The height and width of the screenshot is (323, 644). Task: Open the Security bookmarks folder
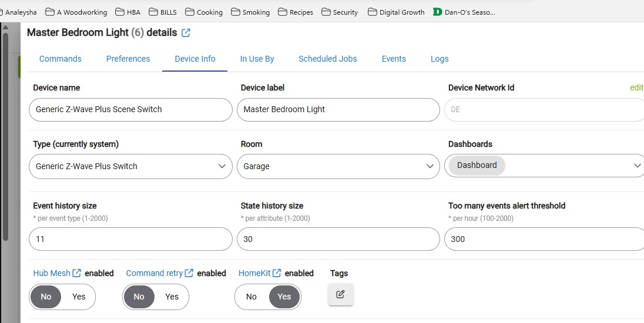click(340, 12)
